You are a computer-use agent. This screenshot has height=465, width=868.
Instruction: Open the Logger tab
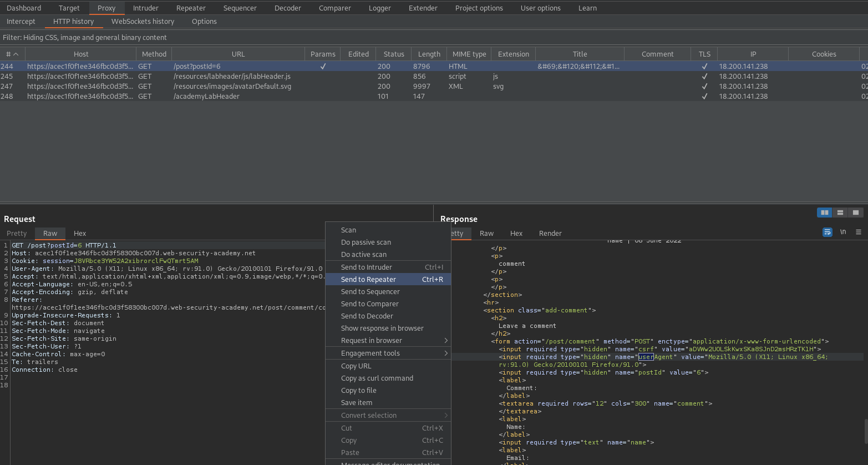pyautogui.click(x=380, y=8)
